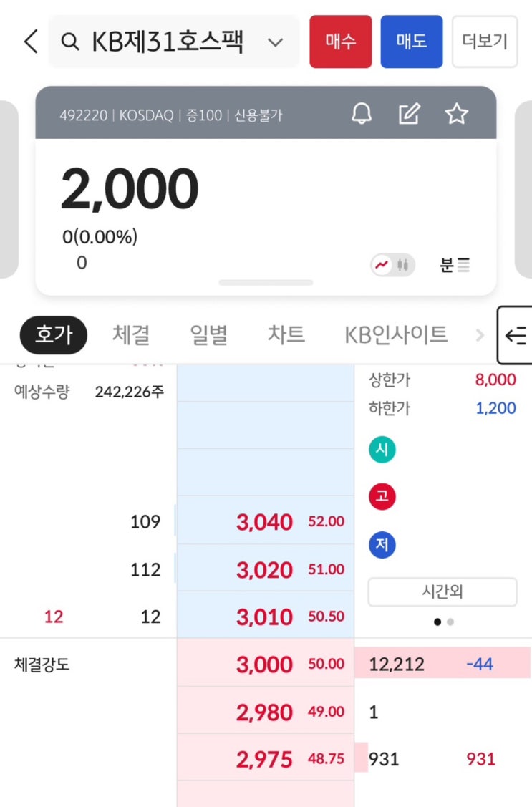532x807 pixels.
Task: Select the 3,000 price row
Action: [266, 663]
